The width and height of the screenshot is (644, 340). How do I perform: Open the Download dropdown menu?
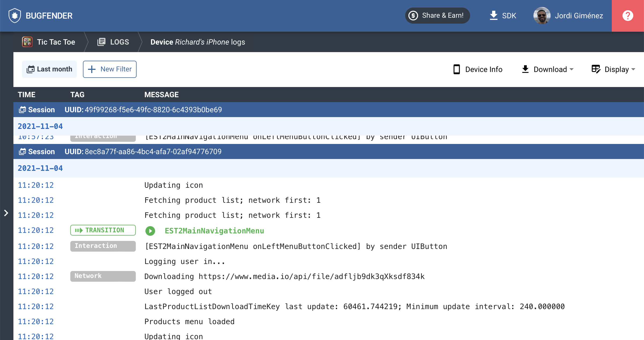point(548,69)
